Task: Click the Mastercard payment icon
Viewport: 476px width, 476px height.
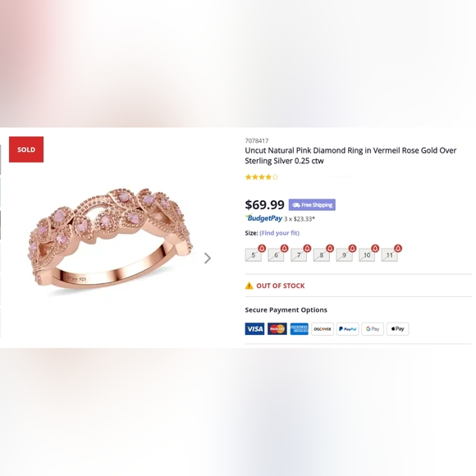Action: pos(277,329)
